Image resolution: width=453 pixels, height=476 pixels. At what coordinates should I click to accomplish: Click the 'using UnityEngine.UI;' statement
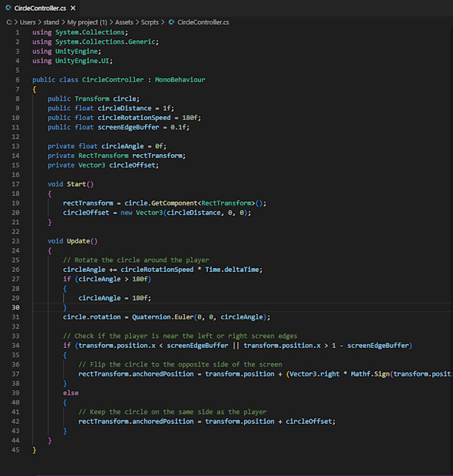[72, 61]
